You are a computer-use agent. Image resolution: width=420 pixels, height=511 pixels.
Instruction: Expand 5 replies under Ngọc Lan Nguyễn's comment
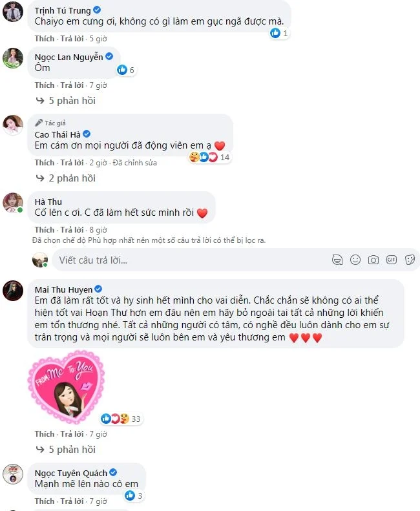(x=72, y=100)
